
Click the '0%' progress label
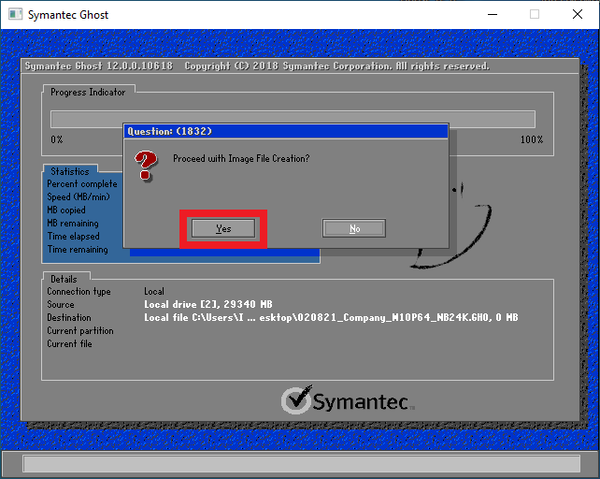pos(57,140)
